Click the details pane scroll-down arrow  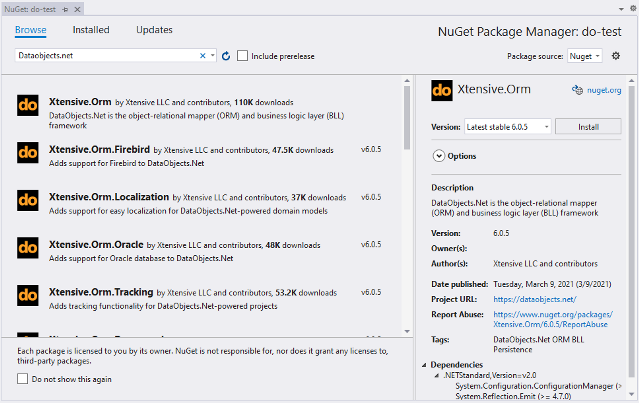632,394
